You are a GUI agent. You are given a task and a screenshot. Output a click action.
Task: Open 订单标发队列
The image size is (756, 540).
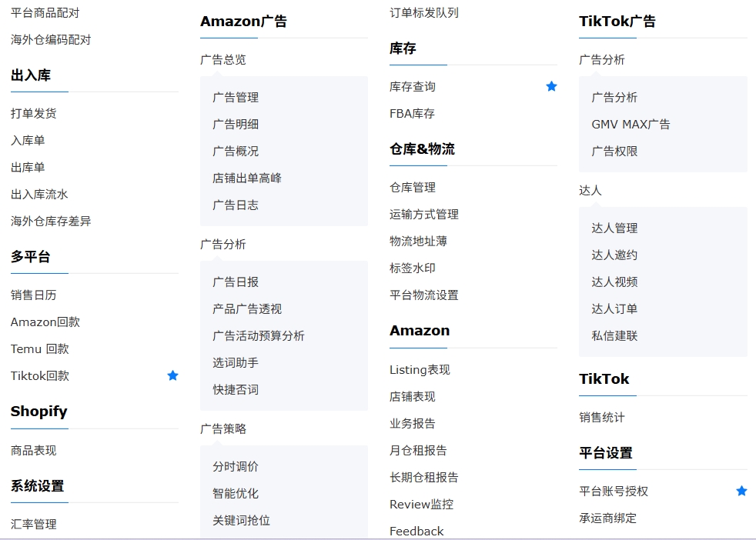click(x=424, y=13)
